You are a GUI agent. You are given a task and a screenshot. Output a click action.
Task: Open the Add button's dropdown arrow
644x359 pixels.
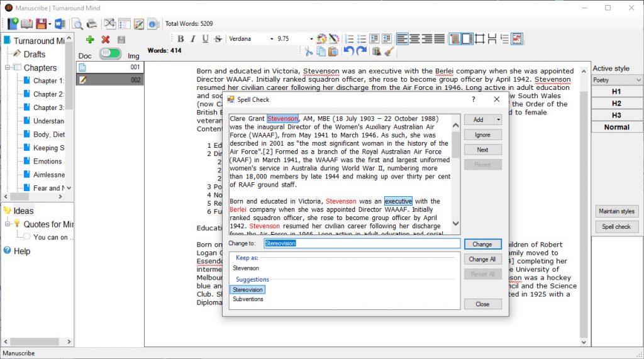click(x=498, y=119)
